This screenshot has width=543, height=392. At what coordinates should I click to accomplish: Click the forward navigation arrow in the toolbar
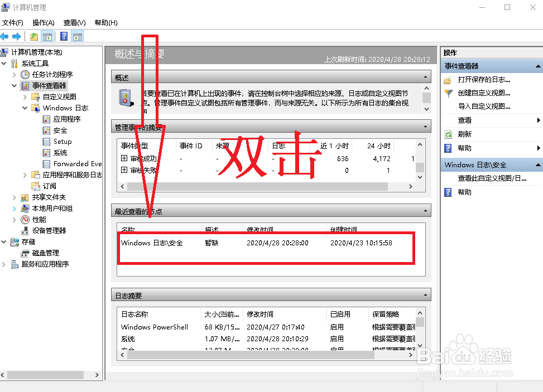point(16,36)
